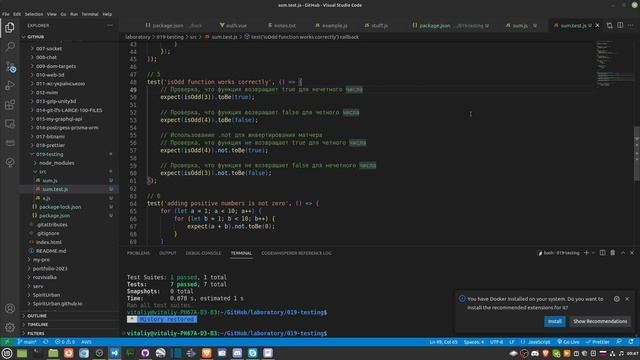Screen dimensions: 640x360
Task: Switch to the DEBUG CONSOLE tab
Action: click(x=203, y=253)
